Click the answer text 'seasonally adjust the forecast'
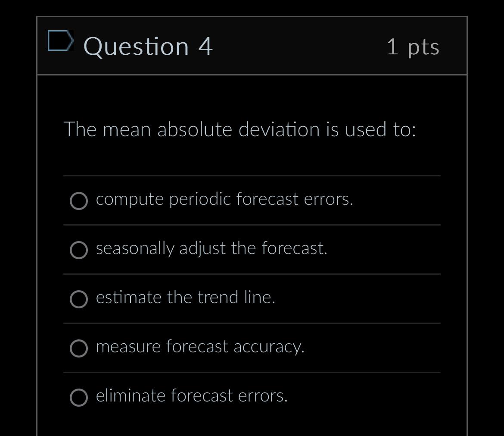 [211, 248]
